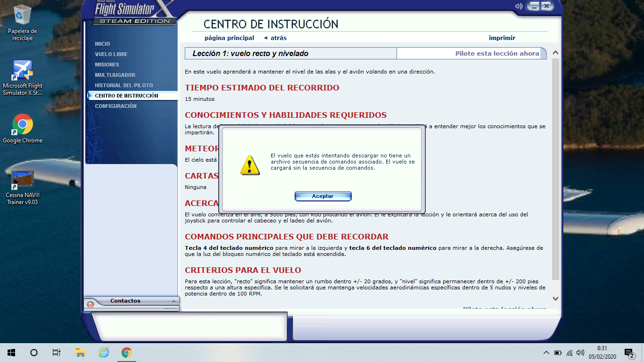This screenshot has height=362, width=644.
Task: Open VUELO LIBRE in the sidebar
Action: (x=111, y=54)
